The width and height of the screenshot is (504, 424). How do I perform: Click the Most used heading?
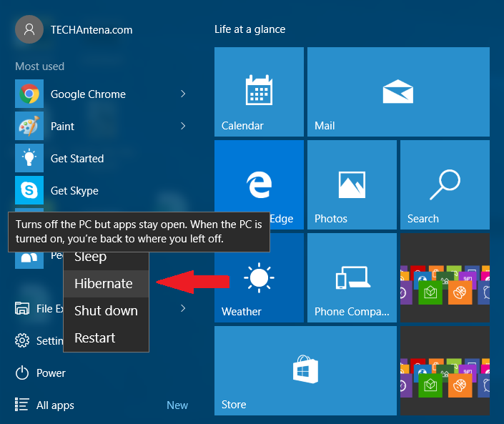click(x=40, y=66)
